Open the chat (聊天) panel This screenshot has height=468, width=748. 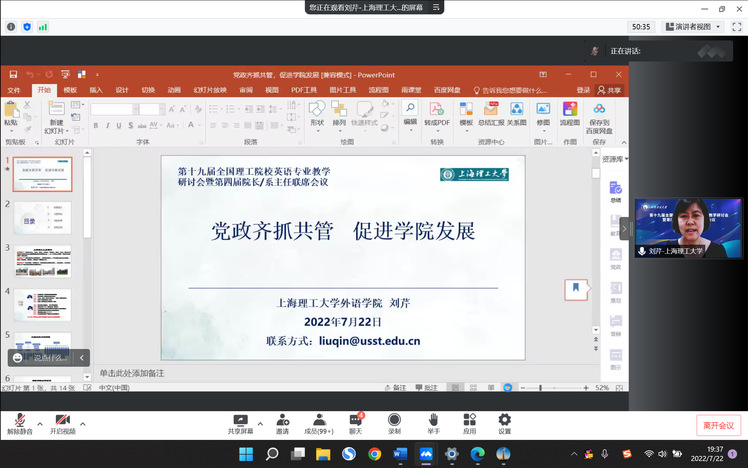355,421
